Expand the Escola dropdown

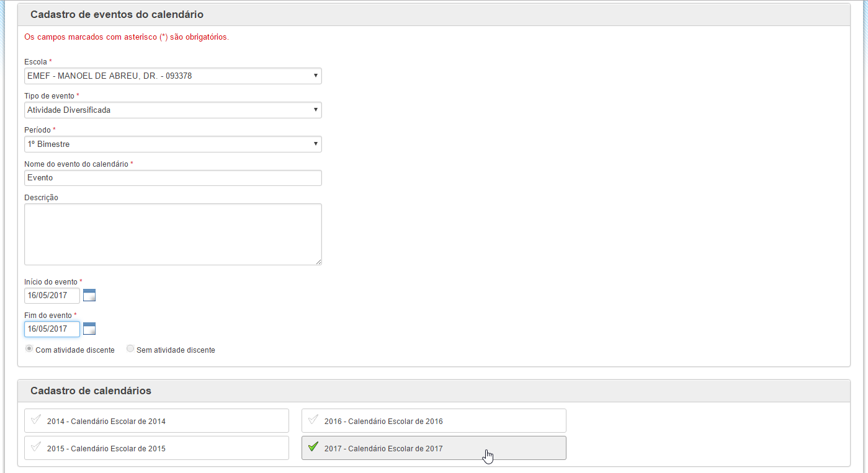click(x=173, y=76)
